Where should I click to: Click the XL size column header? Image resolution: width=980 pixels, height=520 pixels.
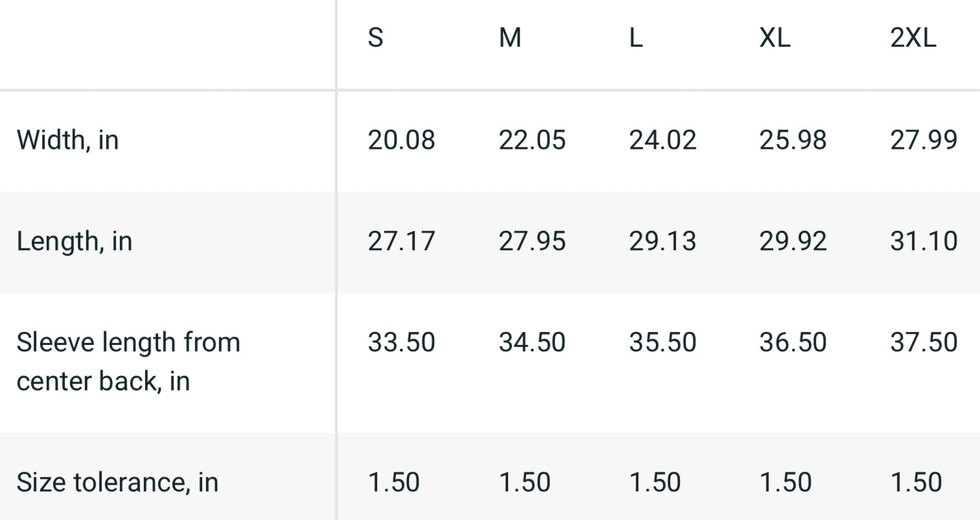(775, 38)
